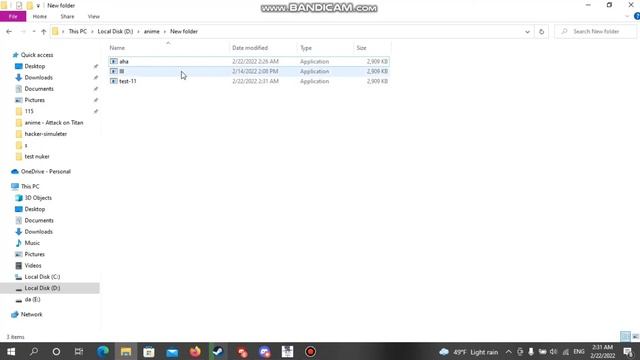640x360 pixels.
Task: Click the test-11 file icon
Action: pos(113,81)
